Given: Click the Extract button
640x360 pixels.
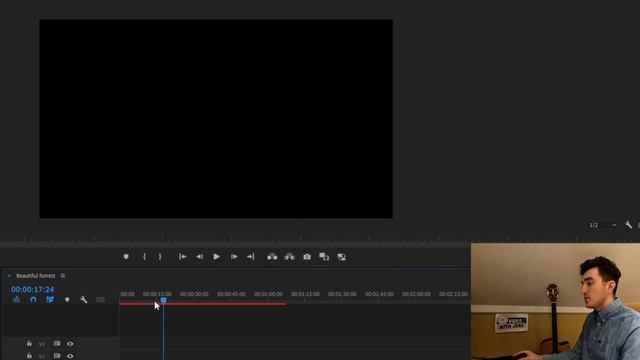Looking at the screenshot, I should click(x=289, y=257).
